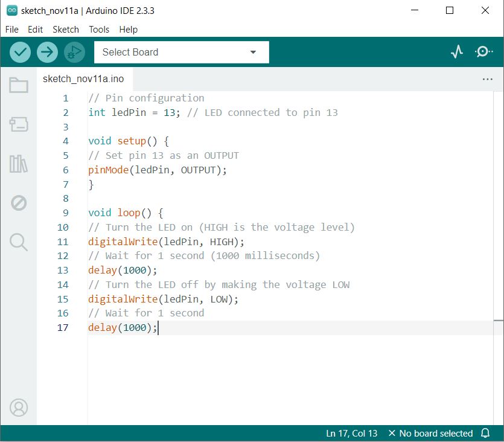
Task: Click the No board selected status
Action: (430, 434)
